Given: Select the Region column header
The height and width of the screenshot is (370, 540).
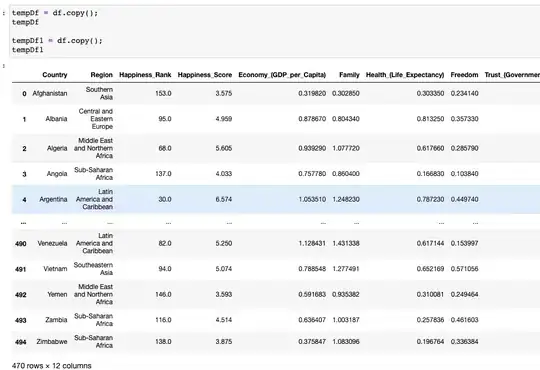Looking at the screenshot, I should pos(102,75).
